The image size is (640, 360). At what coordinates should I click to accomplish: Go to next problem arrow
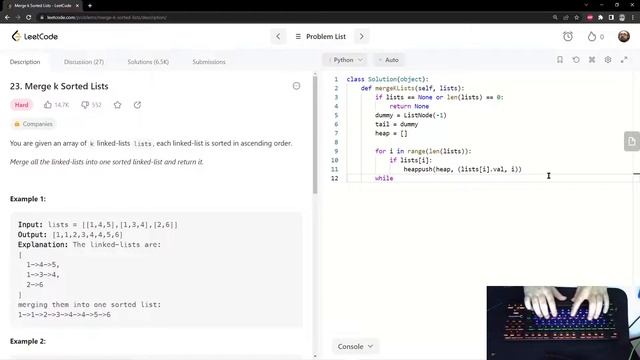coord(361,36)
